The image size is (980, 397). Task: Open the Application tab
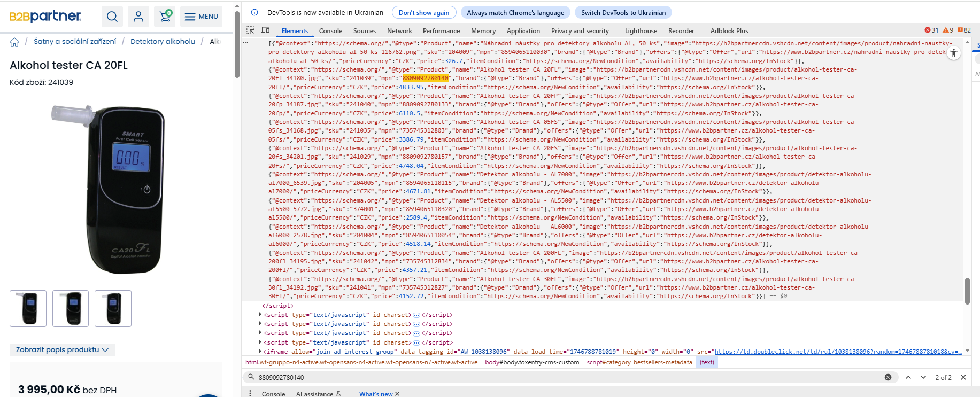coord(523,31)
